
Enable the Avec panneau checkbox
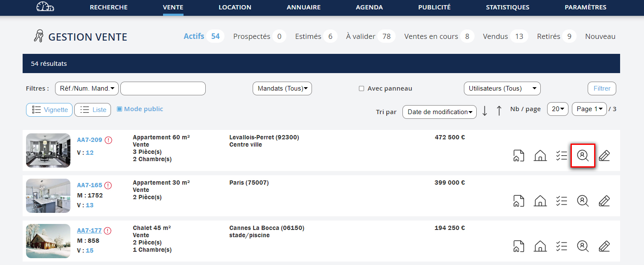[361, 89]
